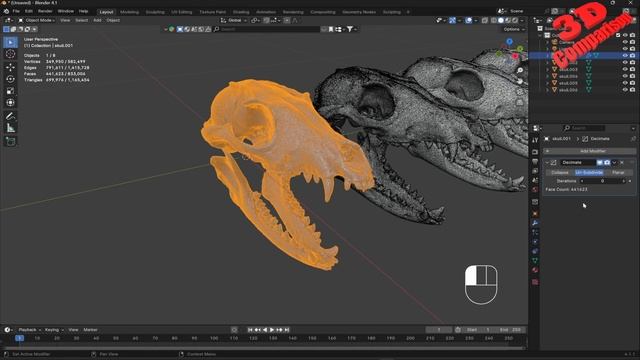640x360 pixels.
Task: Toggle render camera icon of skull.006
Action: click(632, 89)
